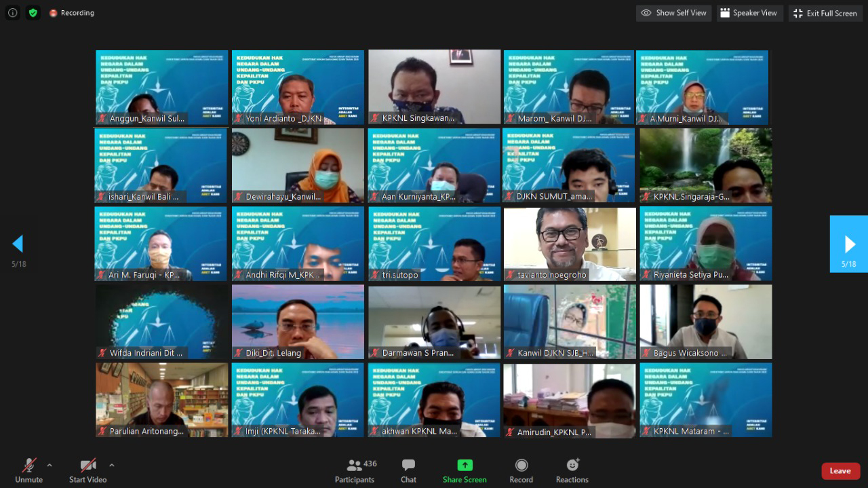
Task: Open the meeting information icon
Action: [12, 13]
